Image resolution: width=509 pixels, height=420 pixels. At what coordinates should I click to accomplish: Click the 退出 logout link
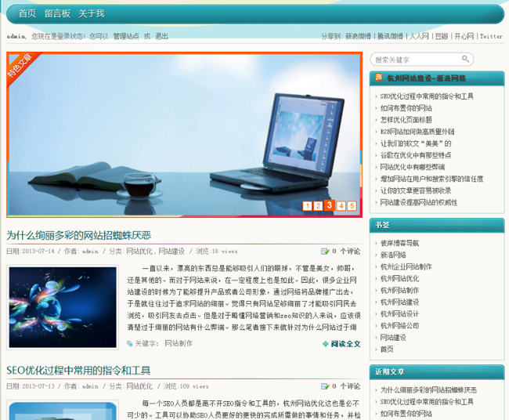(x=161, y=36)
